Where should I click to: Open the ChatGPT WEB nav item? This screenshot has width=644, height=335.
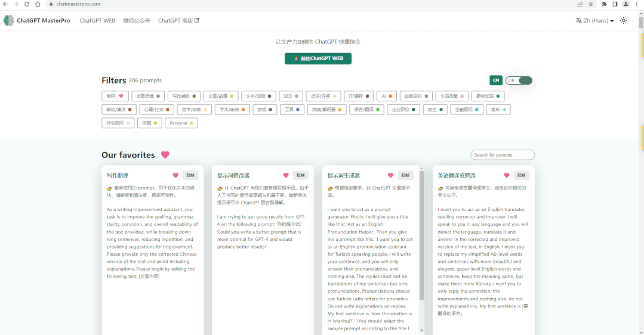(97, 21)
